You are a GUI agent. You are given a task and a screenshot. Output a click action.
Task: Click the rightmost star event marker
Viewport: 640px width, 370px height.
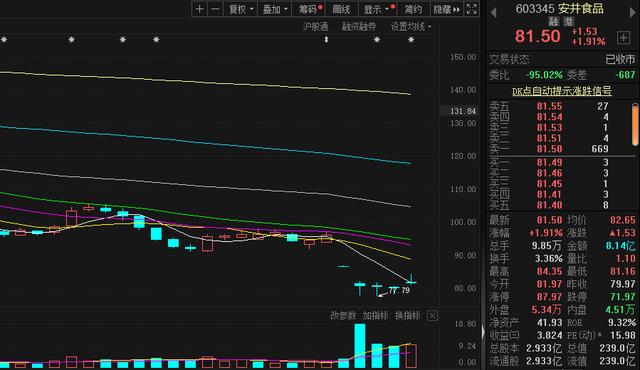click(411, 40)
